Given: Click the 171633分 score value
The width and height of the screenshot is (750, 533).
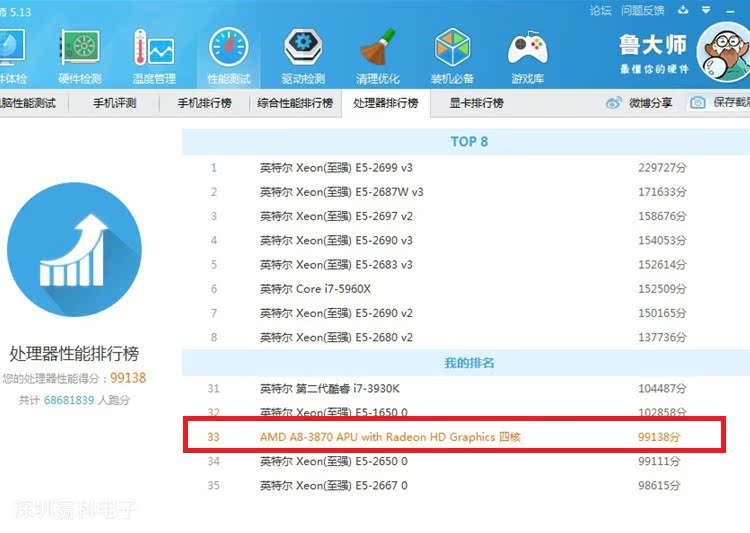Looking at the screenshot, I should 662,192.
